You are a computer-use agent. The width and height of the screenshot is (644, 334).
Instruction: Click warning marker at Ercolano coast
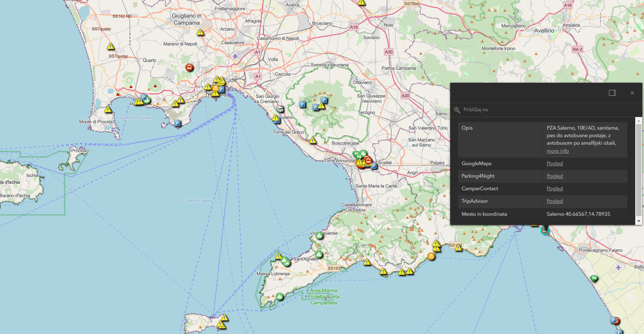[276, 118]
